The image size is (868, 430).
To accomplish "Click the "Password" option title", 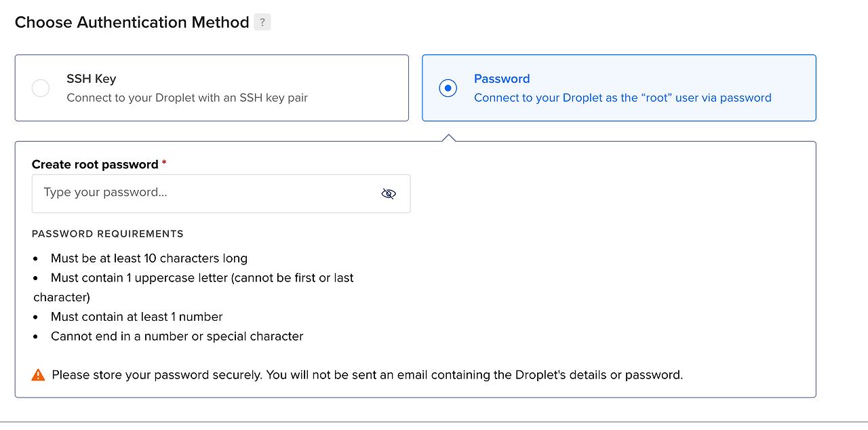I will [x=502, y=79].
